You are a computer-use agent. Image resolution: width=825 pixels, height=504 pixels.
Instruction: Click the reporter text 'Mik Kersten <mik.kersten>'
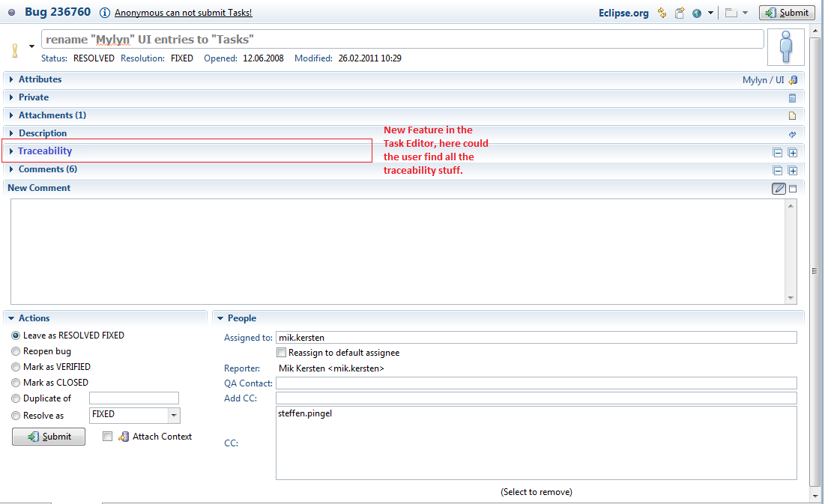coord(331,368)
